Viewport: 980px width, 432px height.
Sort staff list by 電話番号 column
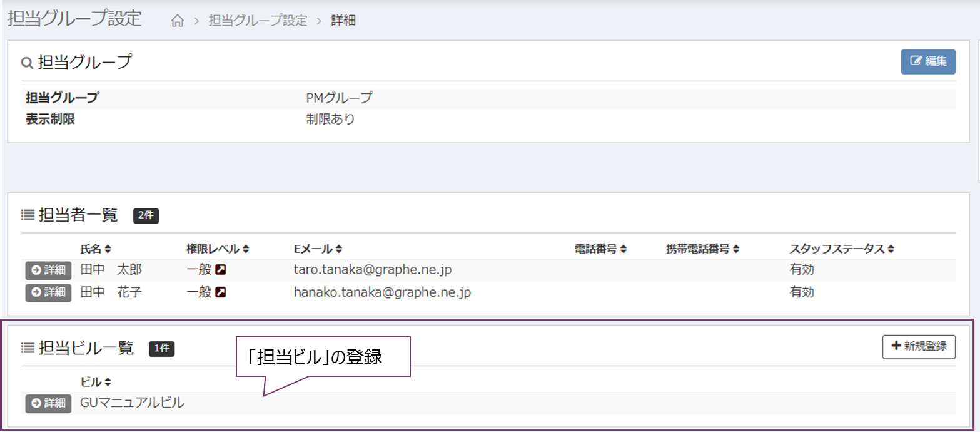(600, 249)
